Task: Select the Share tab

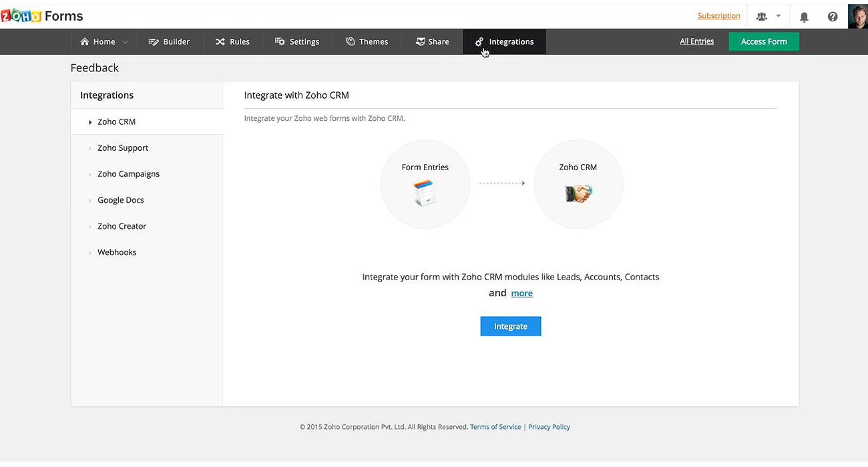Action: pyautogui.click(x=431, y=41)
